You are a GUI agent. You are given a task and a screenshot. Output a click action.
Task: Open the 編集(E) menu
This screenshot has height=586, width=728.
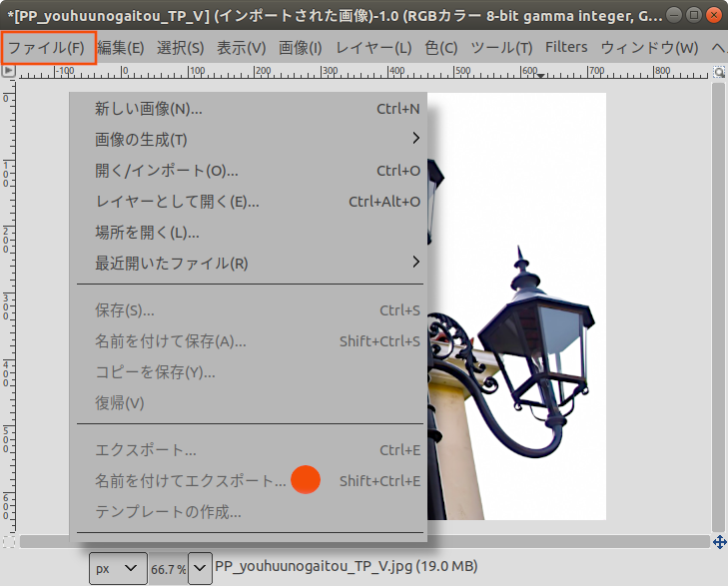tap(121, 47)
